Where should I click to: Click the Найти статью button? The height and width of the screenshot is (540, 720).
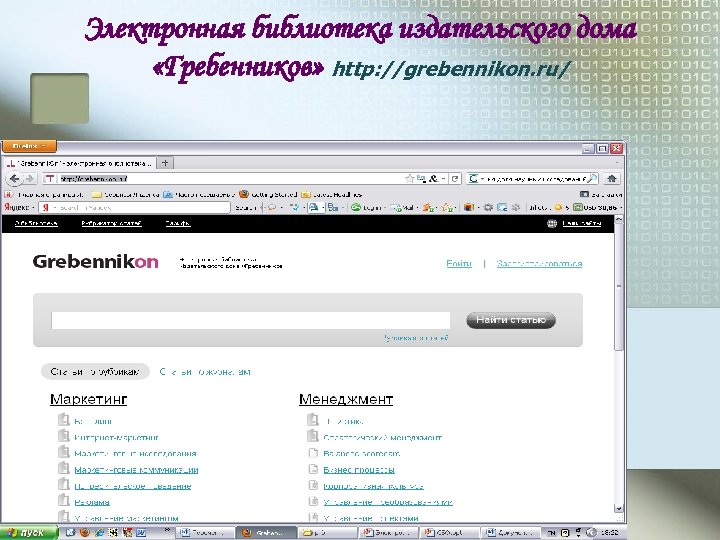[x=511, y=320]
